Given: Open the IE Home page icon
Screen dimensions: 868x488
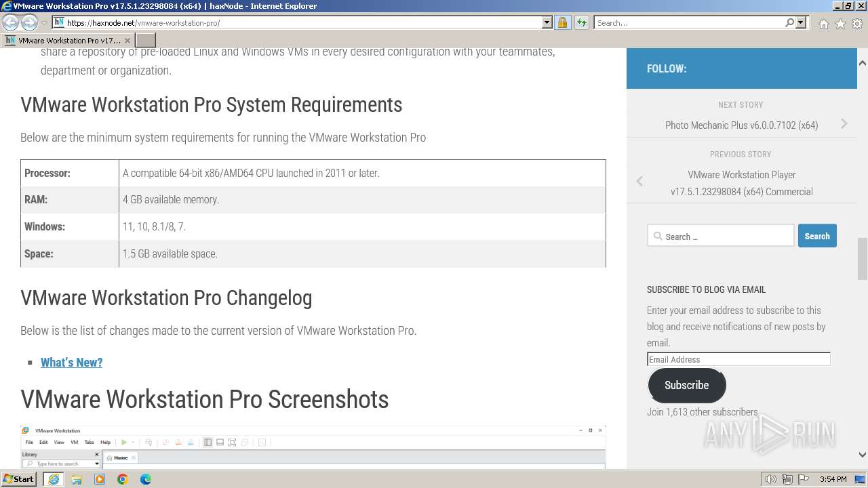Looking at the screenshot, I should coord(823,24).
